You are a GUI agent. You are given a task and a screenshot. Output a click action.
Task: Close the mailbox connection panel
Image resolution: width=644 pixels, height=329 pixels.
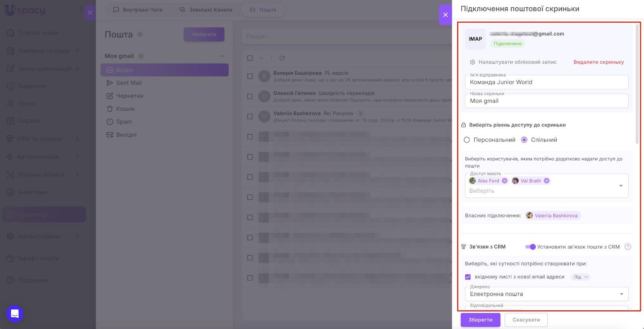(x=445, y=15)
